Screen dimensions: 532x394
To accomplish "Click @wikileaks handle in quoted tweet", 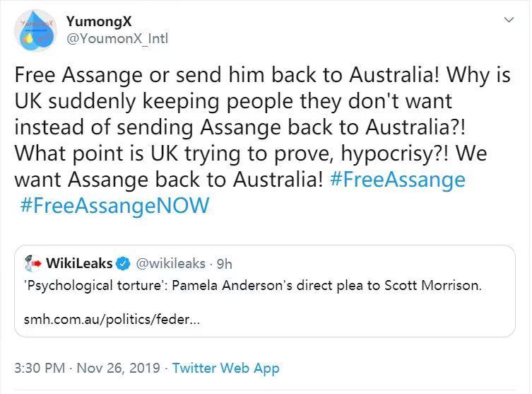I will pyautogui.click(x=171, y=264).
